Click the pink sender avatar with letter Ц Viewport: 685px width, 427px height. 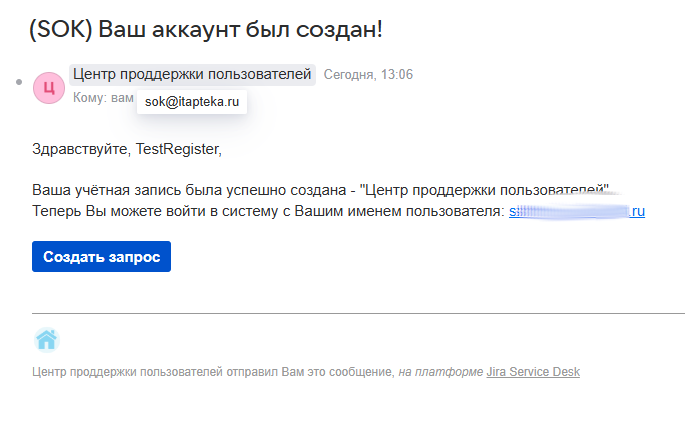(49, 88)
